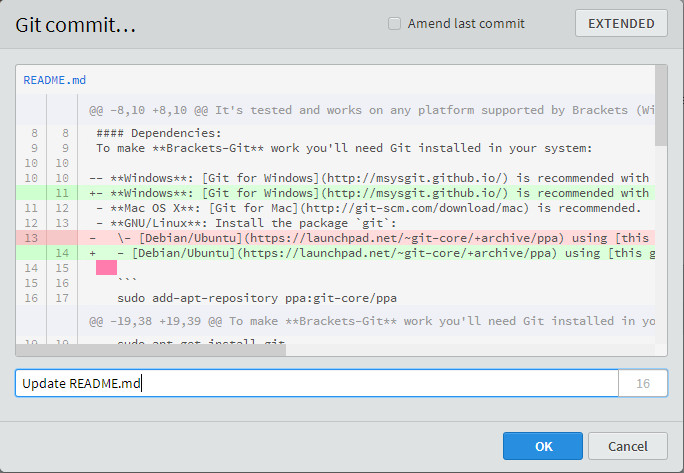Screen dimensions: 684x473
Task: Select the '#### Dependencies:' line
Action: tap(335, 133)
